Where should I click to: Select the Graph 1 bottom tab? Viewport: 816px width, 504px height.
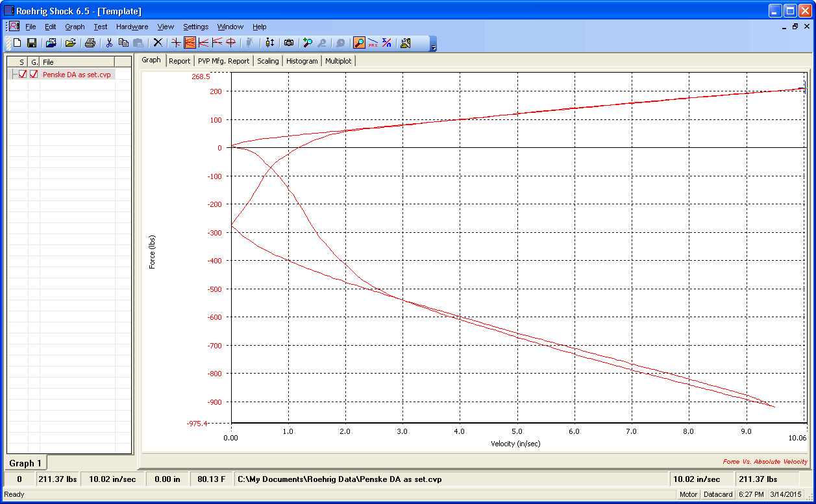tap(25, 463)
